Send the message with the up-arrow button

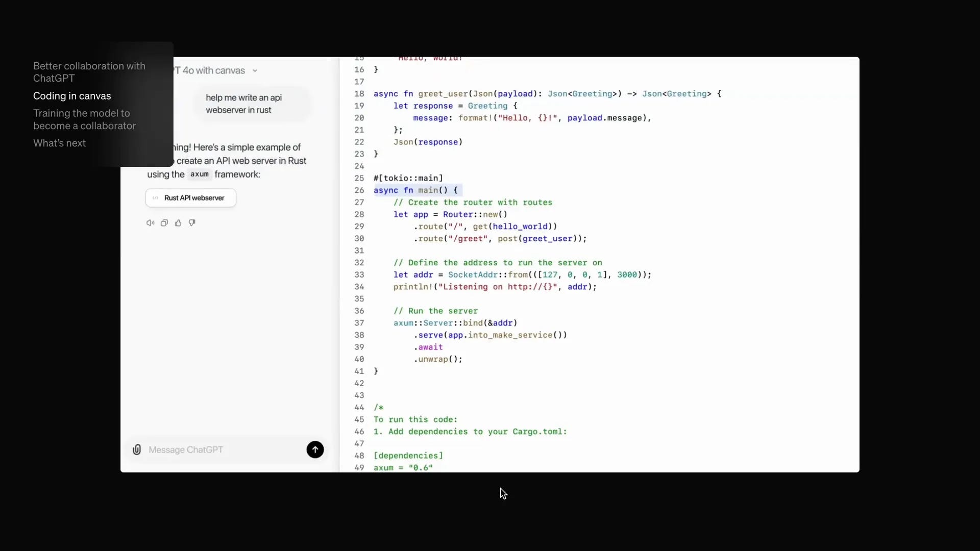(315, 449)
